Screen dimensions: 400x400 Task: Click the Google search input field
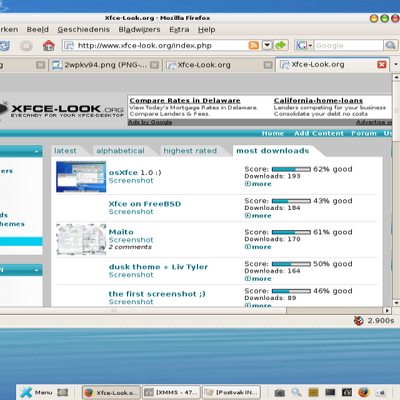coord(349,45)
